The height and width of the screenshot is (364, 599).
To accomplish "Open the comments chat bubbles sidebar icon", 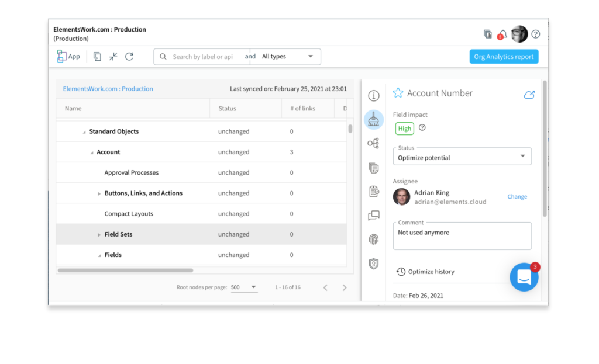I will click(373, 216).
